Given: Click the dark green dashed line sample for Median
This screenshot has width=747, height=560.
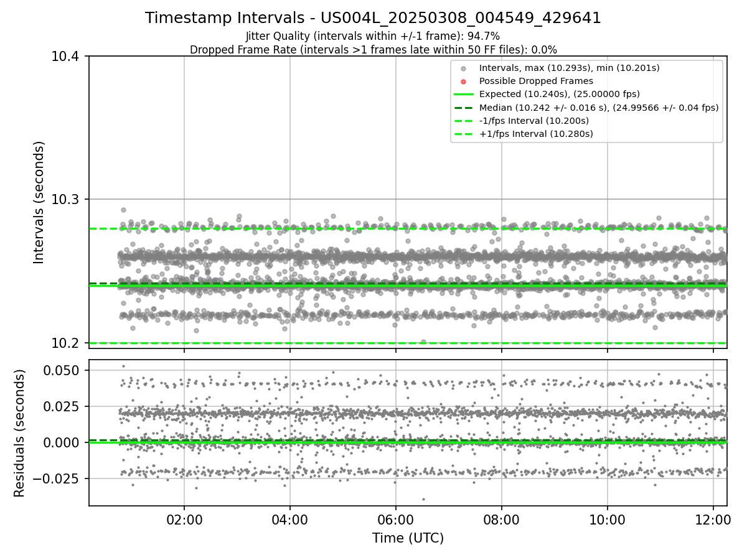Looking at the screenshot, I should tap(463, 108).
